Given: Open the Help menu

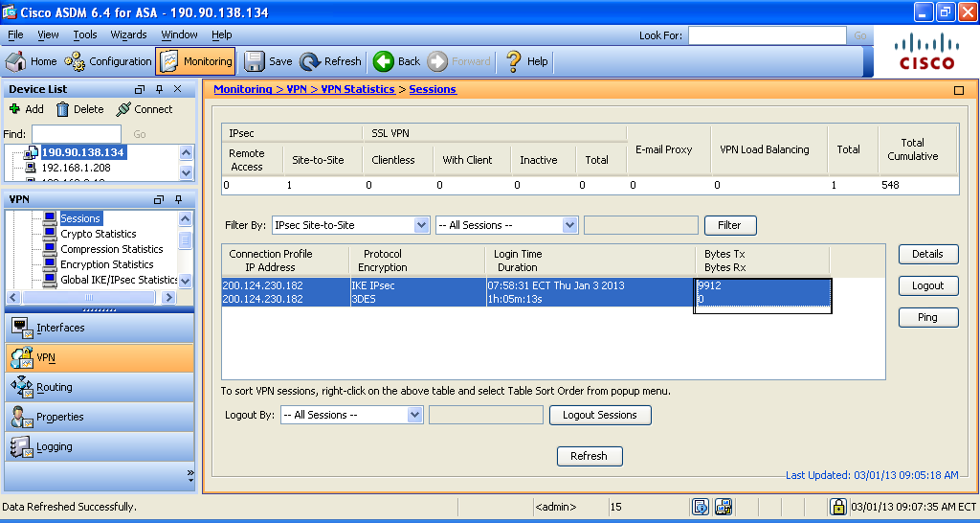Looking at the screenshot, I should coord(221,34).
